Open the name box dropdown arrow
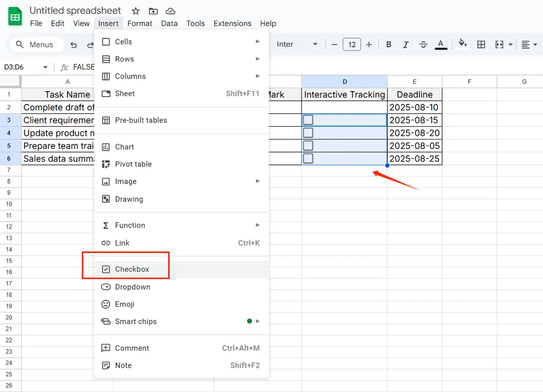 pos(45,67)
